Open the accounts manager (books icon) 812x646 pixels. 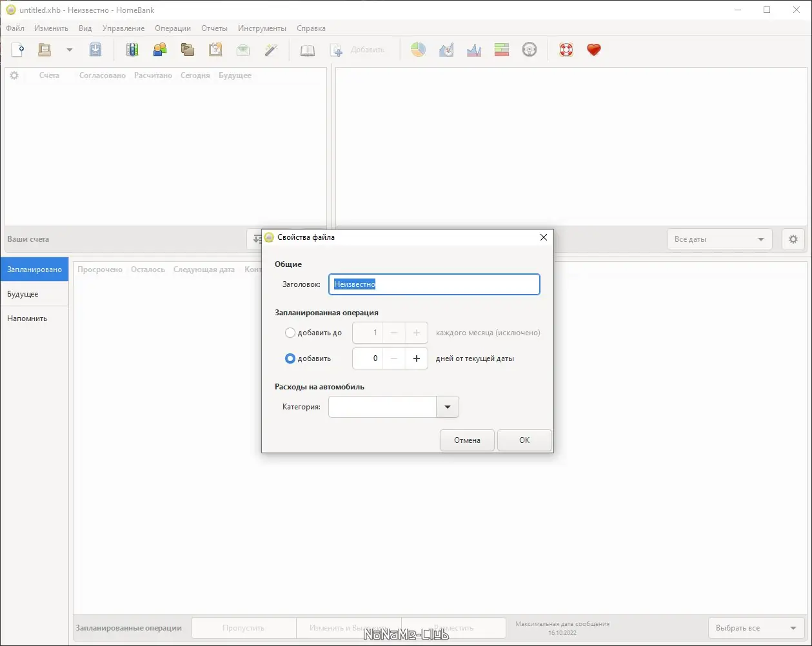coord(132,50)
